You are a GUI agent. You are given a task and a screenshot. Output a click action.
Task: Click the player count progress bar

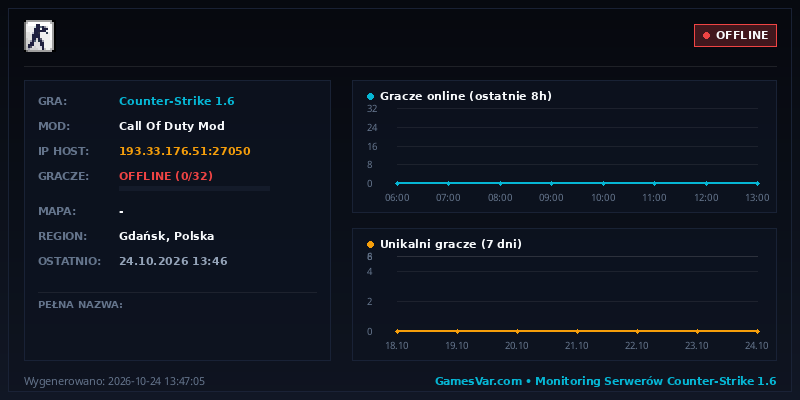point(194,188)
